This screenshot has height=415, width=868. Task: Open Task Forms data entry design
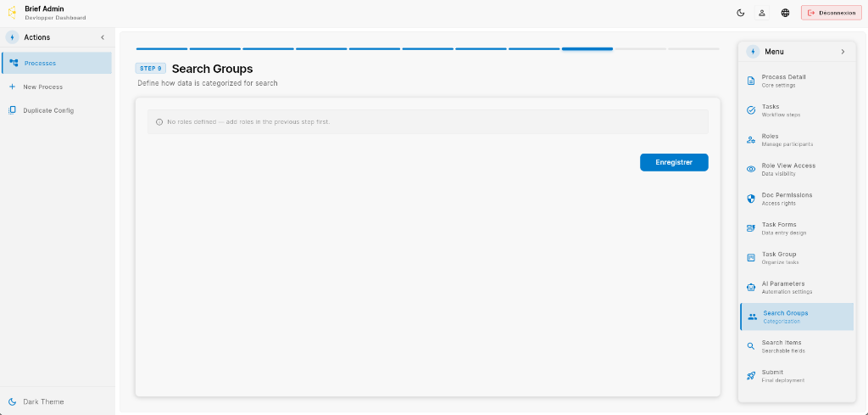coord(797,228)
